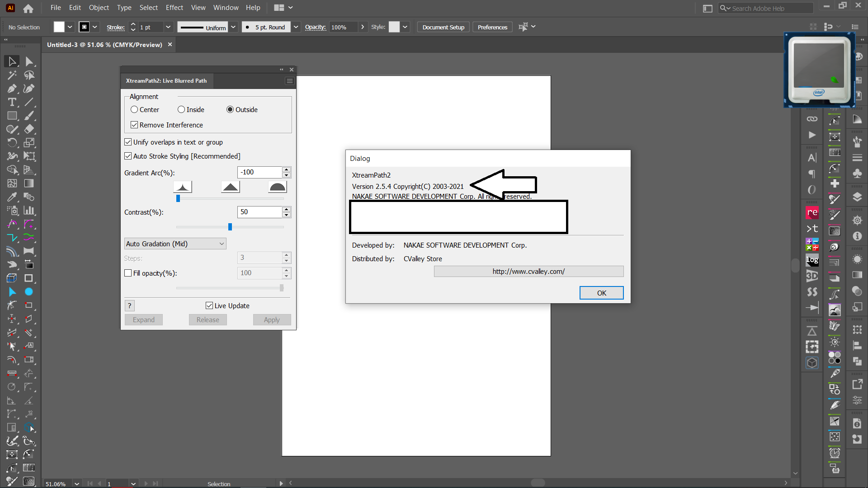Select the Selection tool arrow
Screen dimensions: 868x488
(x=12, y=61)
